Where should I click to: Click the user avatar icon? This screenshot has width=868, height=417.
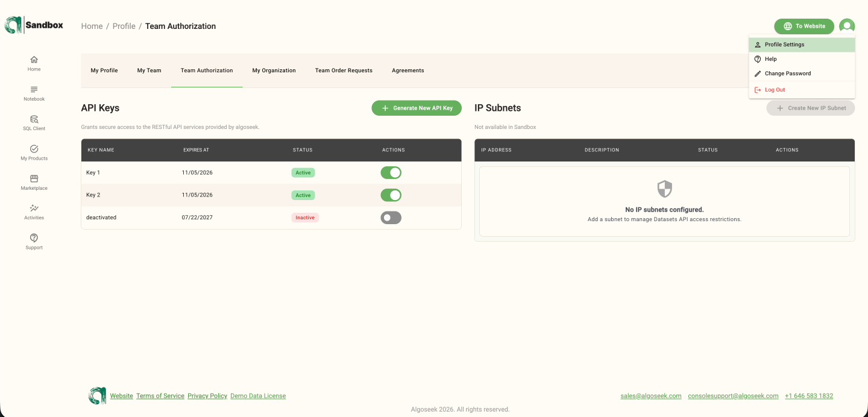coord(847,26)
